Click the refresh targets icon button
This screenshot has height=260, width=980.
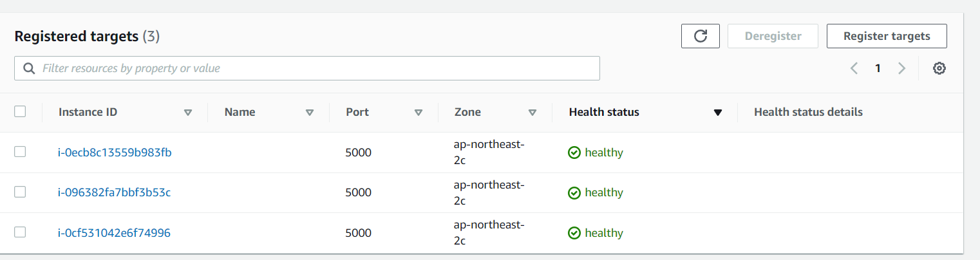[700, 36]
